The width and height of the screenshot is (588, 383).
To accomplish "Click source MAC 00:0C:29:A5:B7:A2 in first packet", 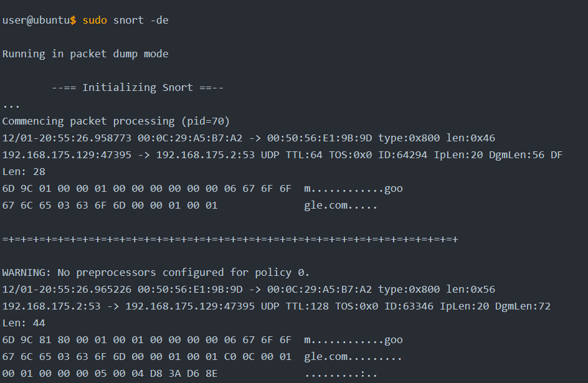I will pos(190,138).
